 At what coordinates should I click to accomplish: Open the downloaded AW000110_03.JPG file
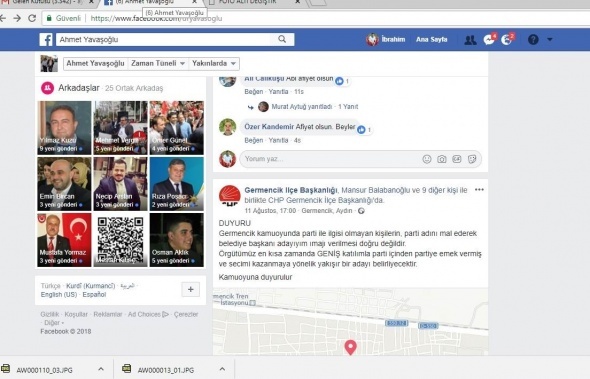pos(44,370)
